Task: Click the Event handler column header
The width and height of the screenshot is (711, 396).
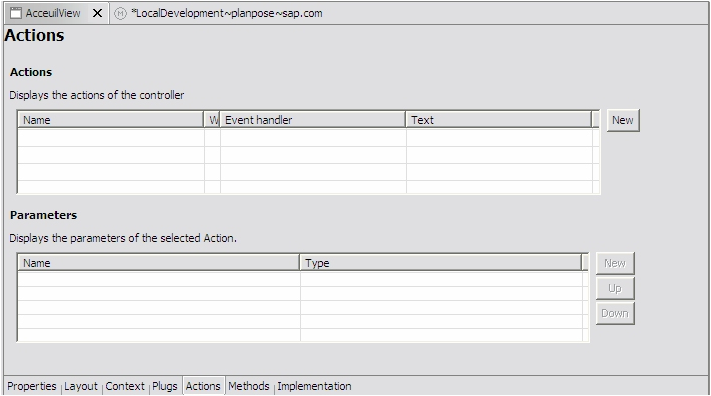Action: [x=313, y=120]
